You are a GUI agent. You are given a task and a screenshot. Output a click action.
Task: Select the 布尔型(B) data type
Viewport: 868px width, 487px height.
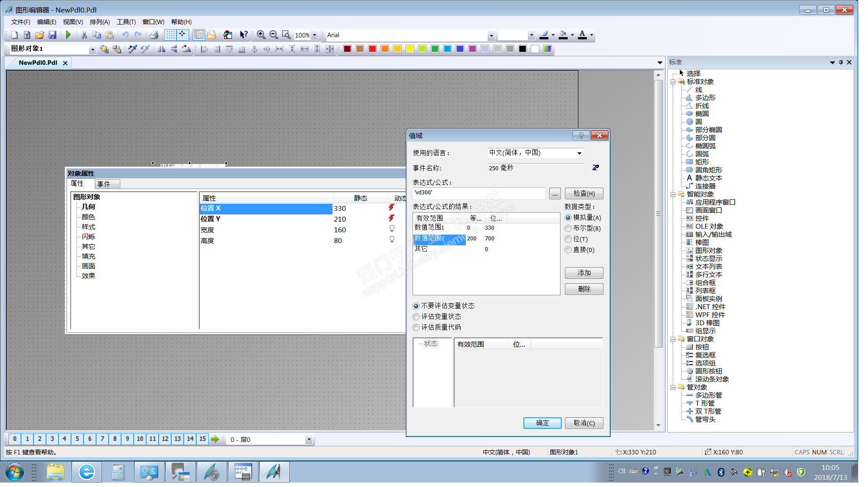tap(568, 228)
